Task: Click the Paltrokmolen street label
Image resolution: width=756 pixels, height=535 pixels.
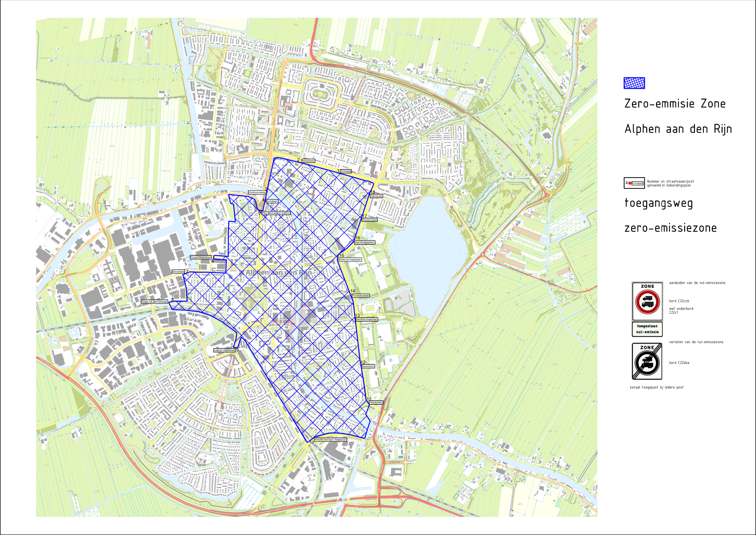Action: tap(376, 402)
